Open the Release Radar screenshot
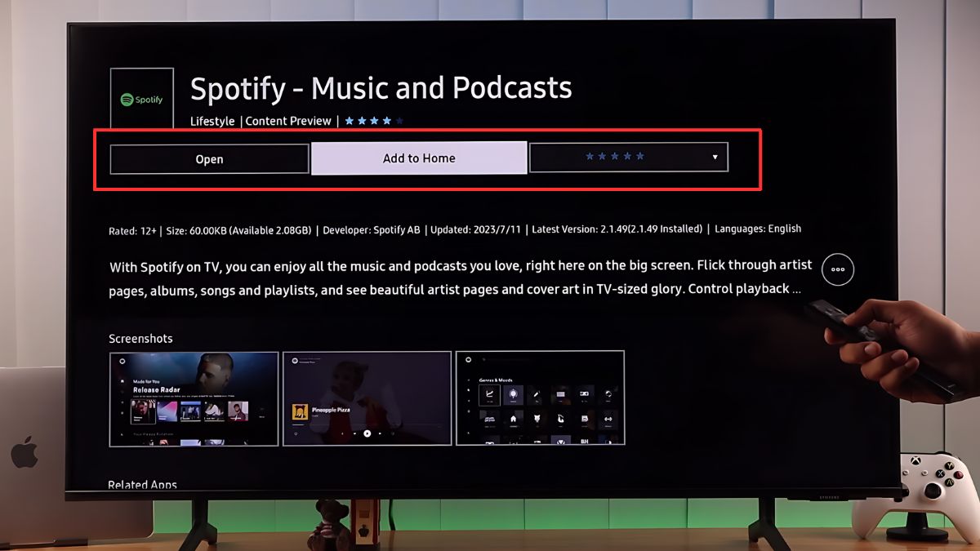Image resolution: width=980 pixels, height=551 pixels. pos(194,398)
